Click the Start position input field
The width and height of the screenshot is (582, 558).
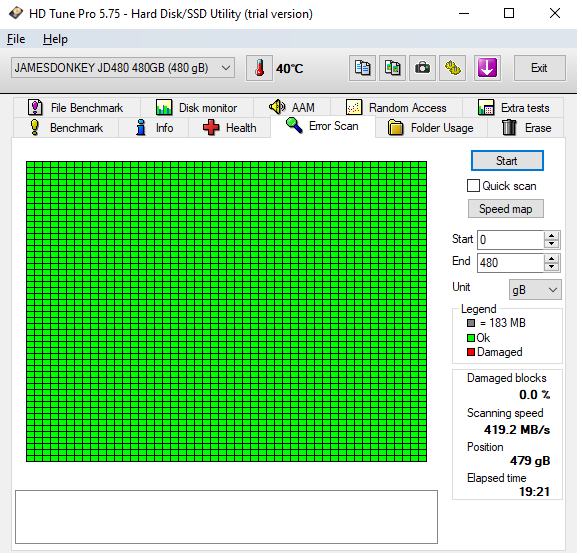click(511, 240)
